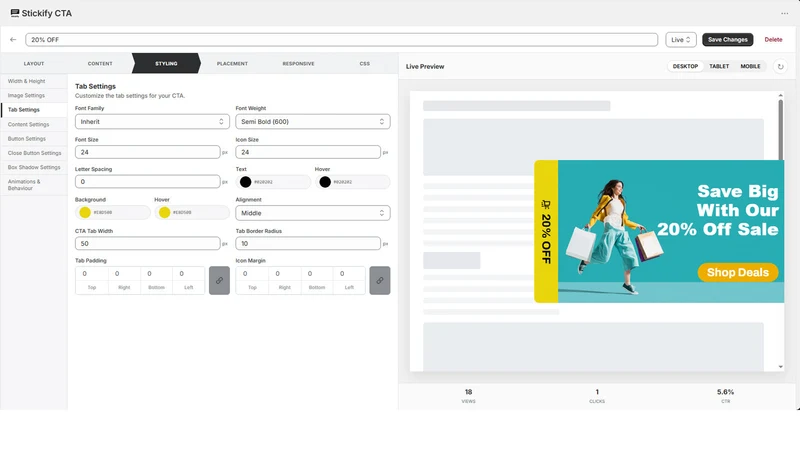Open Box Shadow Settings in sidebar
This screenshot has width=800, height=450.
(34, 167)
